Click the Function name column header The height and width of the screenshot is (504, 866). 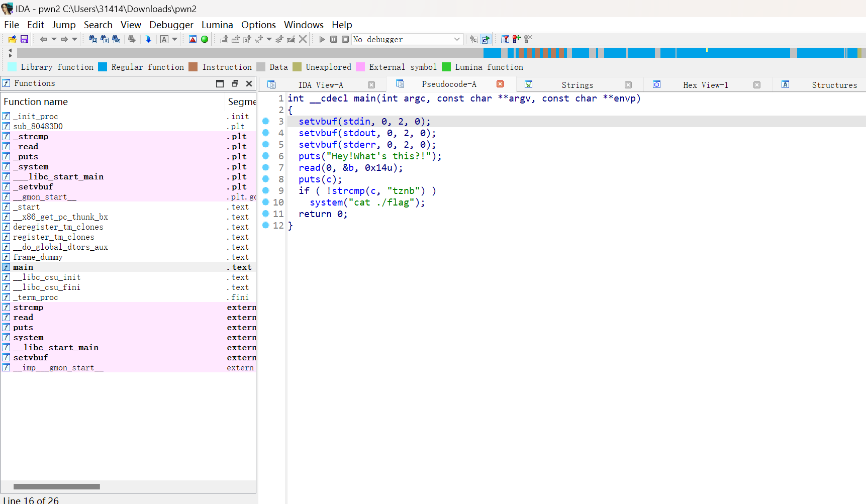pyautogui.click(x=36, y=102)
